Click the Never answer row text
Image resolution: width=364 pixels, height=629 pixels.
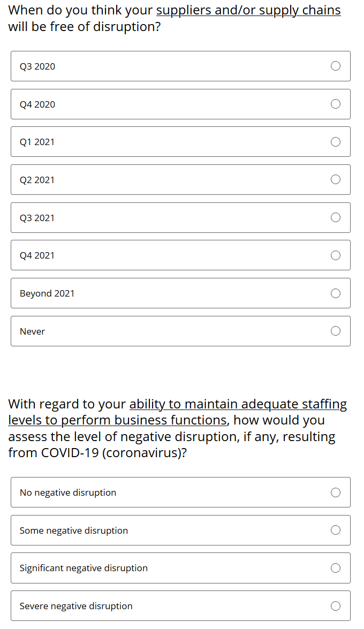[x=32, y=331]
